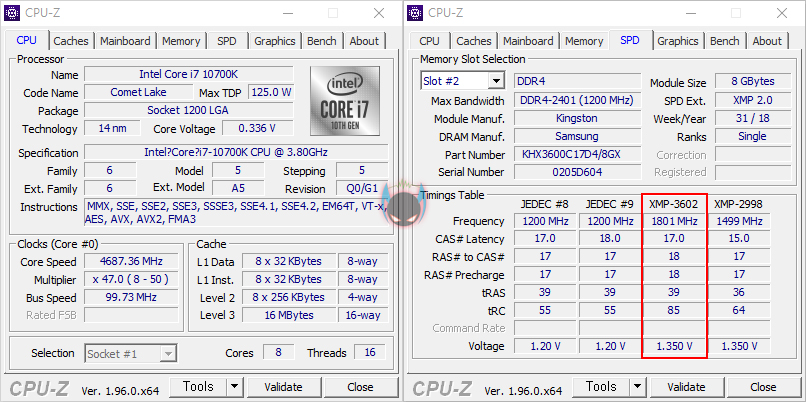806x402 pixels.
Task: Switch to SPD tab in left window
Action: pyautogui.click(x=227, y=41)
